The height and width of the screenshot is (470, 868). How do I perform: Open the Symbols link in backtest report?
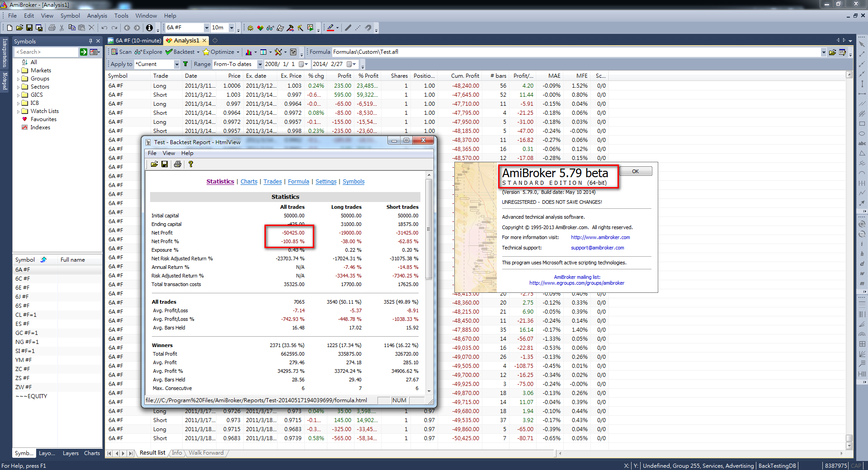(x=354, y=182)
